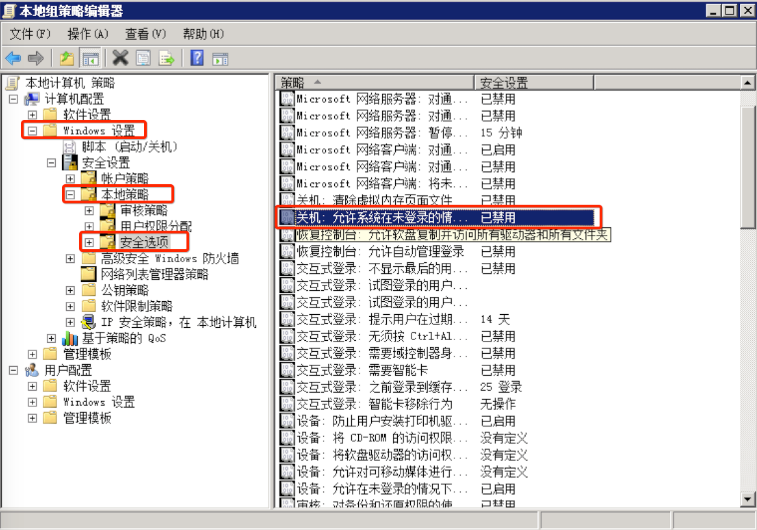Select 网络列表管理器策略 in the tree

(x=153, y=274)
